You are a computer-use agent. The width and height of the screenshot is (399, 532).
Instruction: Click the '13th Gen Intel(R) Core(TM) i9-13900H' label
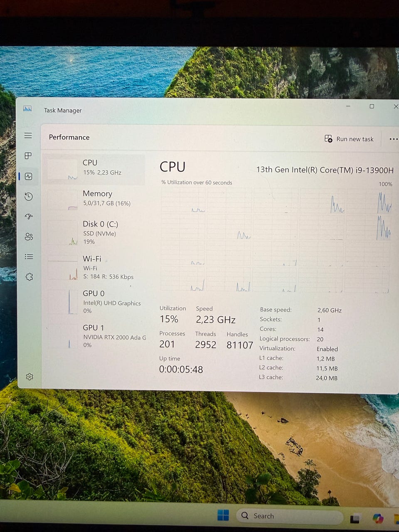click(325, 170)
